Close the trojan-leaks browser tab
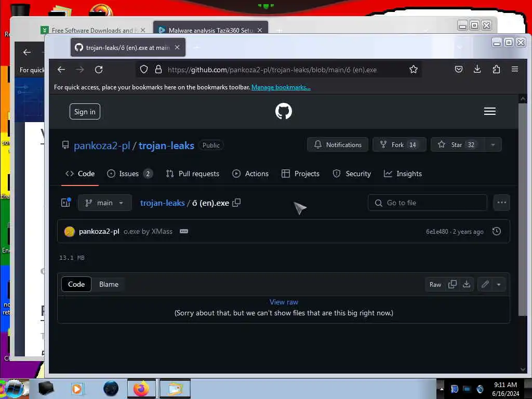The height and width of the screenshot is (399, 532). [177, 47]
